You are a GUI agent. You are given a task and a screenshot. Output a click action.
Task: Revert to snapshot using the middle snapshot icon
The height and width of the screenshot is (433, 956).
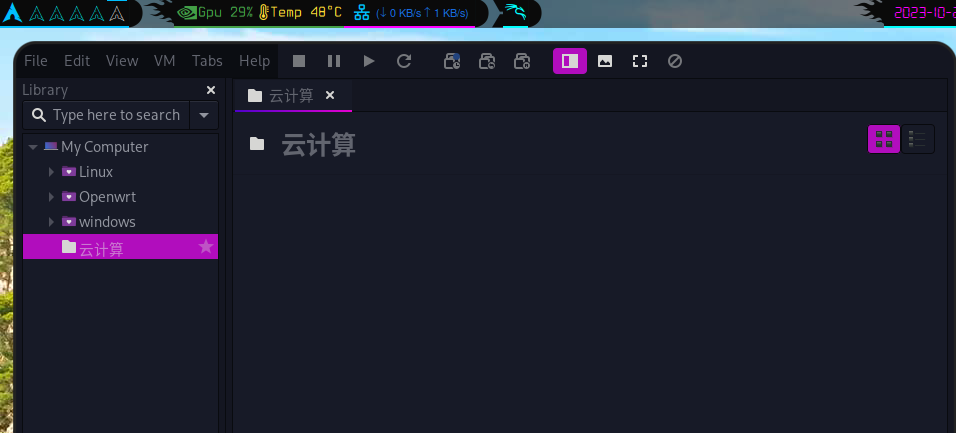(487, 61)
